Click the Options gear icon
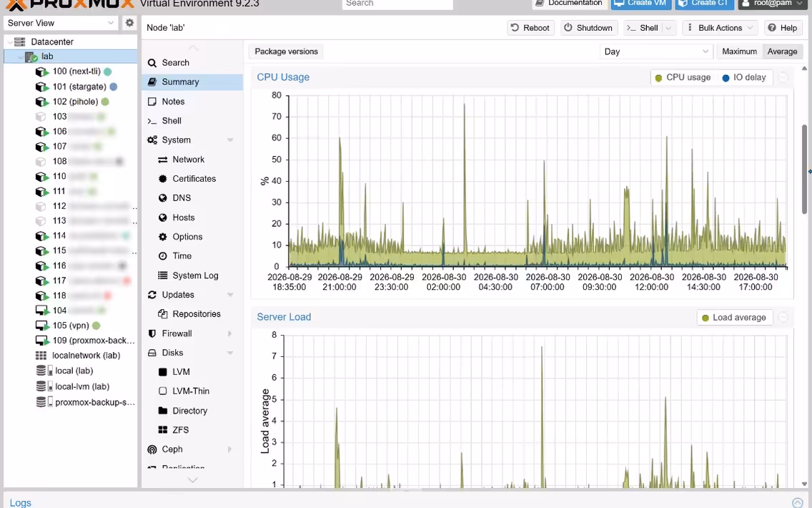The width and height of the screenshot is (812, 508). [162, 237]
